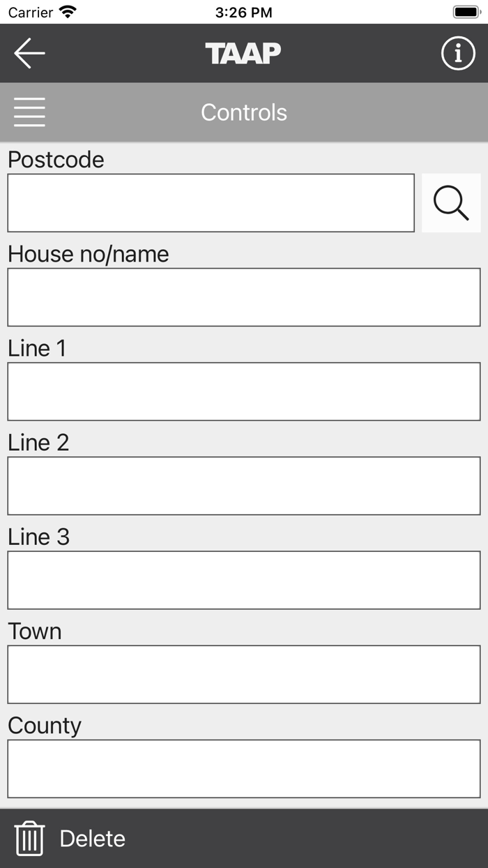Tap the Postcode label
The height and width of the screenshot is (868, 488).
56,160
